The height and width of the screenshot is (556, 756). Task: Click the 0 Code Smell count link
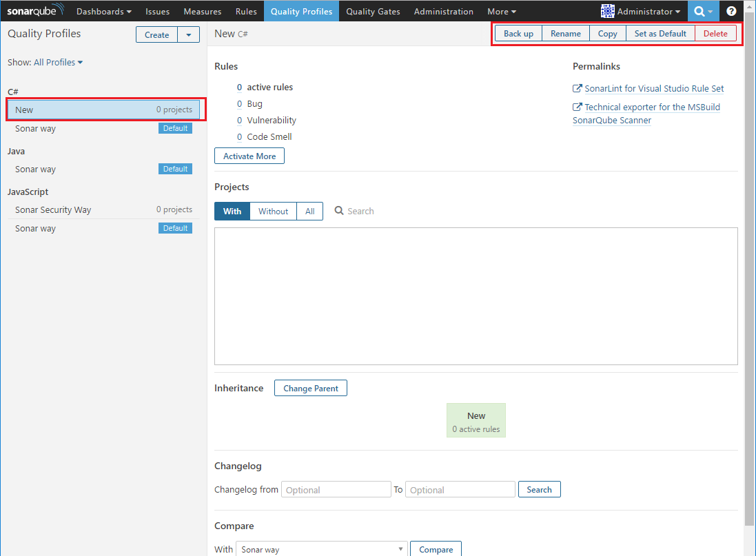[x=239, y=136]
